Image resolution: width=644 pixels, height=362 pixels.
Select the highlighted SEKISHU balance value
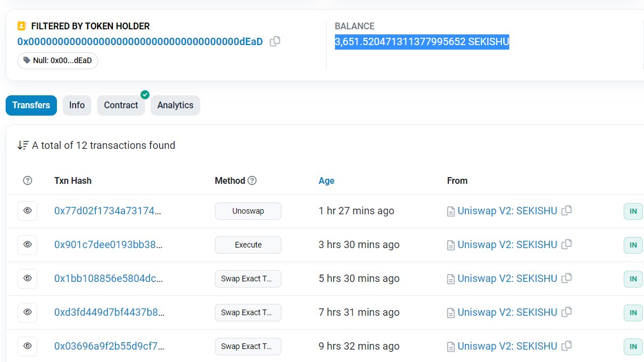click(422, 42)
